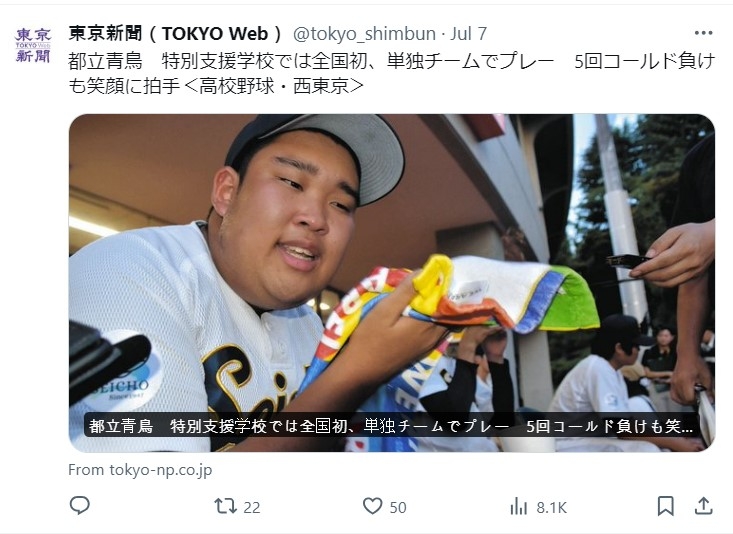This screenshot has height=534, width=733.
Task: Open the three-dot more options menu
Action: tap(703, 33)
